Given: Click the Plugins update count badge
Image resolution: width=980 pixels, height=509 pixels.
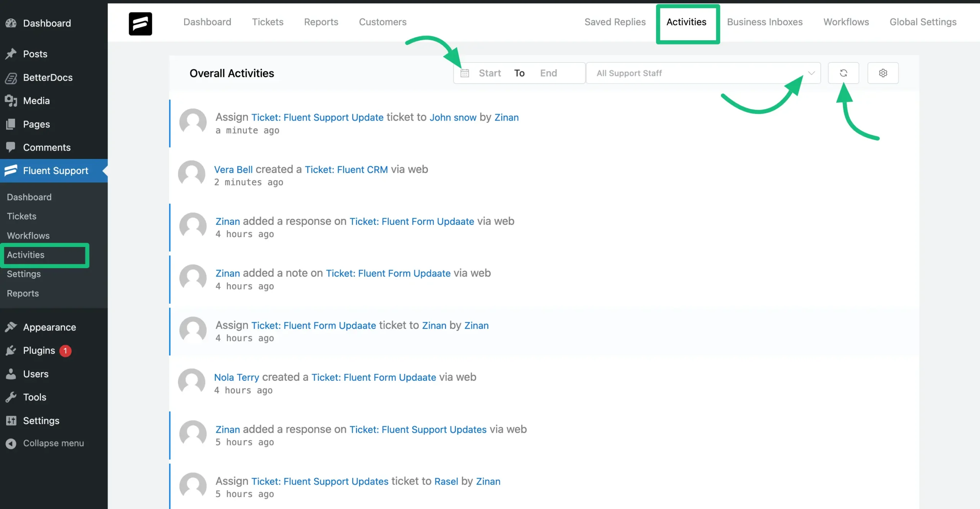Looking at the screenshot, I should [65, 350].
